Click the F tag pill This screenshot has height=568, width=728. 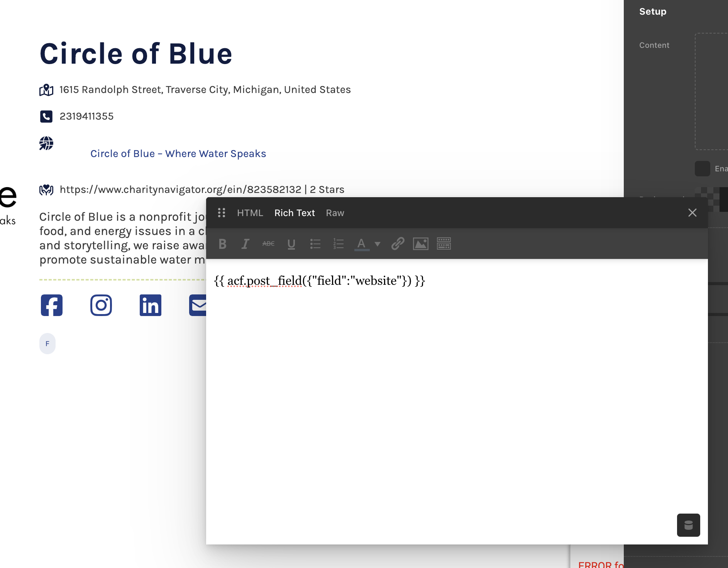[47, 343]
